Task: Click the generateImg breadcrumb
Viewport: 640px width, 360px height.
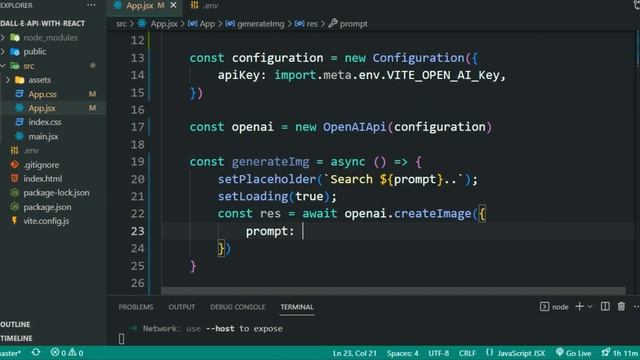Action: coord(260,24)
